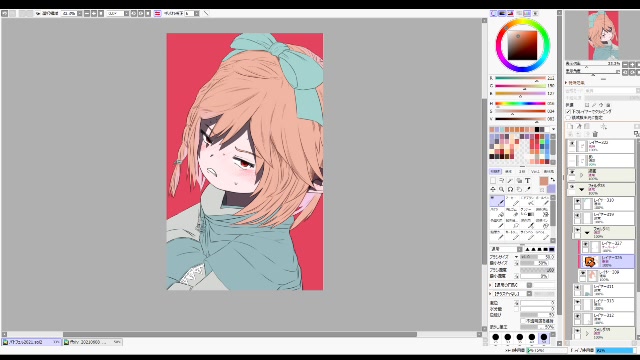This screenshot has width=640, height=360.
Task: Check the 不透明度を維持 checkbox
Action: tap(523, 321)
